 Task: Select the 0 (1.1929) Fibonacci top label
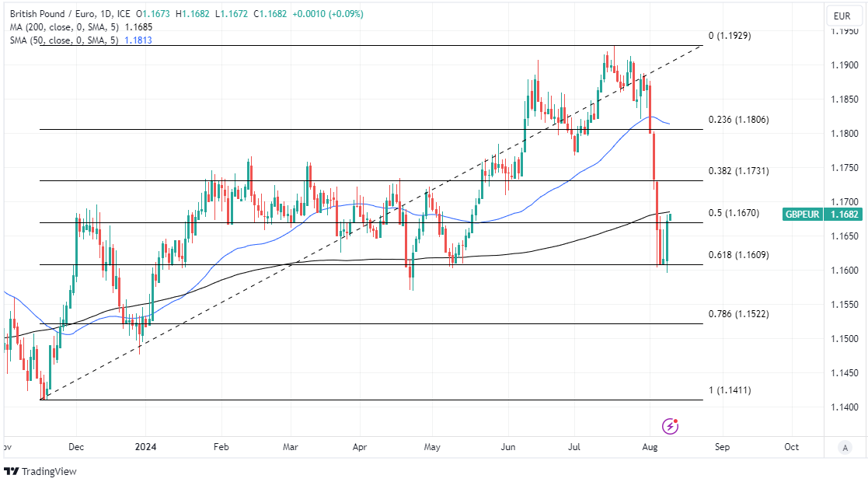[730, 36]
